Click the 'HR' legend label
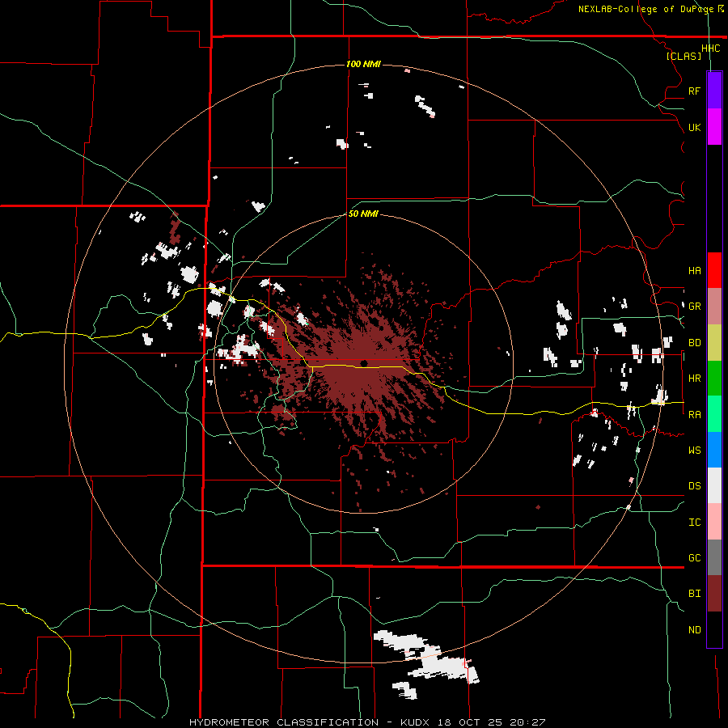728x728 pixels. point(695,379)
